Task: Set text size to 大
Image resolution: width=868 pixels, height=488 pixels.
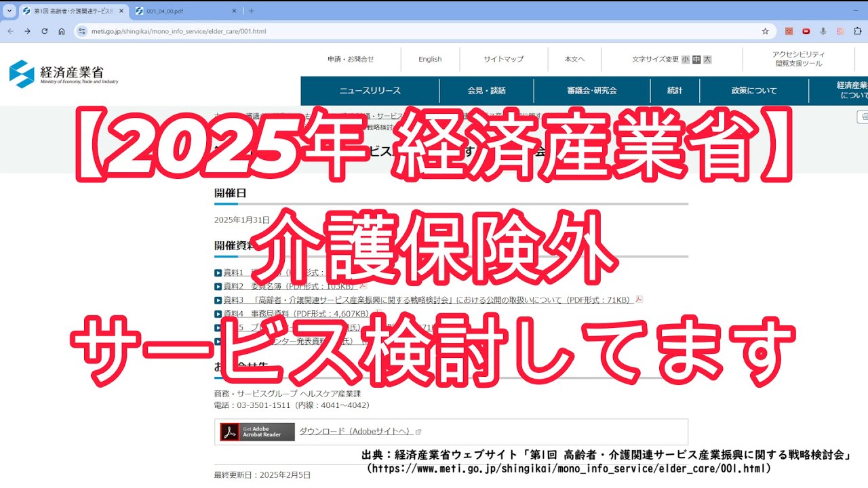Action: click(707, 60)
